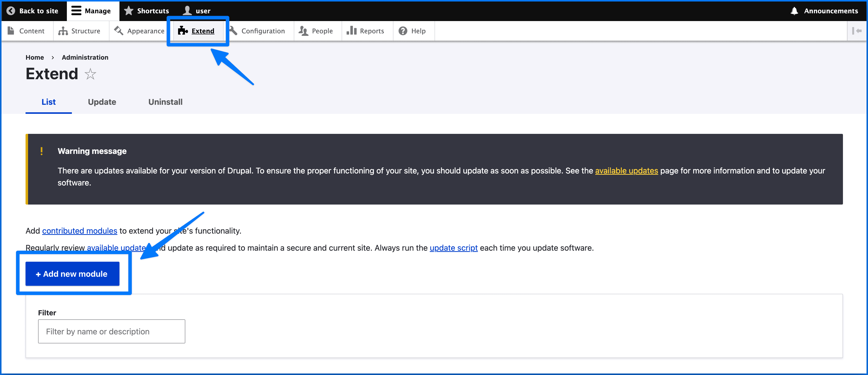The image size is (868, 375).
Task: Switch to the Update tab
Action: [x=102, y=102]
